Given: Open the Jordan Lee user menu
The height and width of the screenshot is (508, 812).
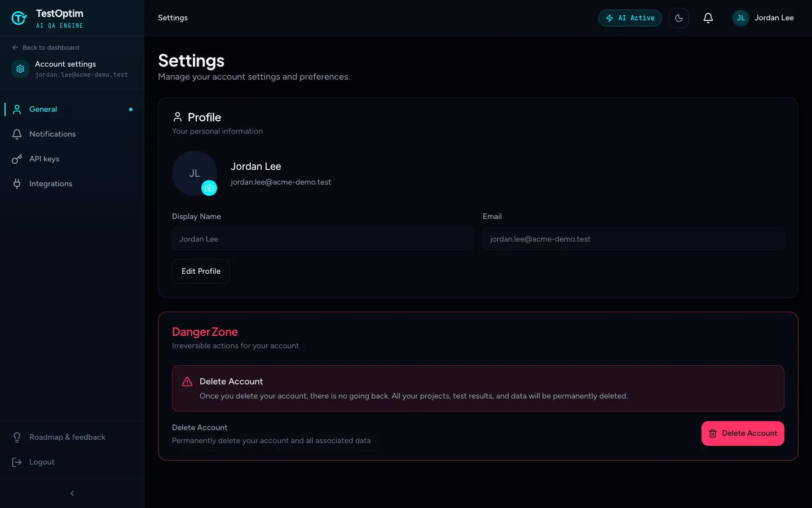Looking at the screenshot, I should point(764,18).
